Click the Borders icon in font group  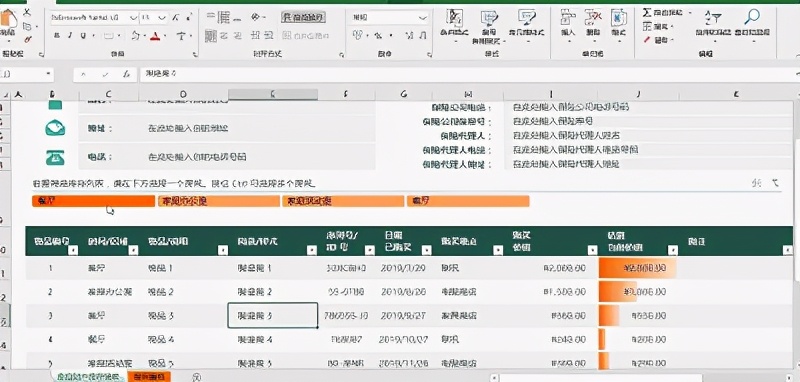coord(109,36)
